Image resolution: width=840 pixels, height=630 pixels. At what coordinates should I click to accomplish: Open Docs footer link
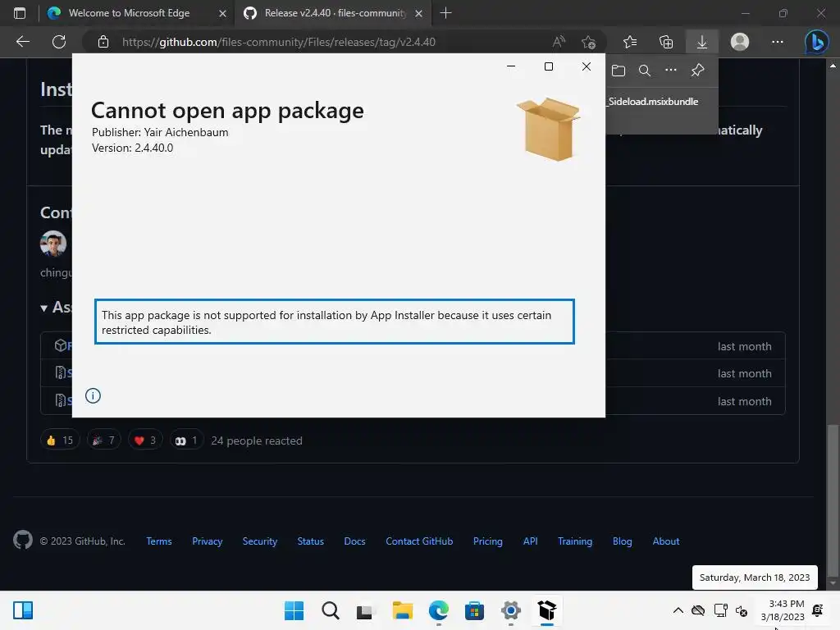tap(354, 541)
